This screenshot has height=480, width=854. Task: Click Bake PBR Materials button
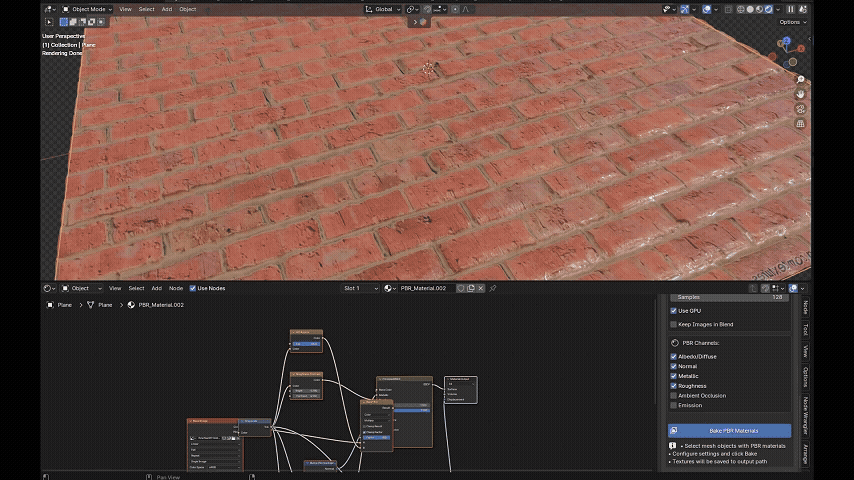tap(729, 430)
